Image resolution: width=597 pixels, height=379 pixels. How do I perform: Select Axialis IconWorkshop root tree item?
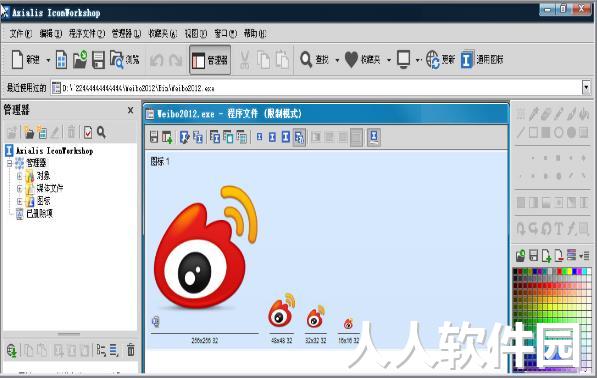coord(49,150)
